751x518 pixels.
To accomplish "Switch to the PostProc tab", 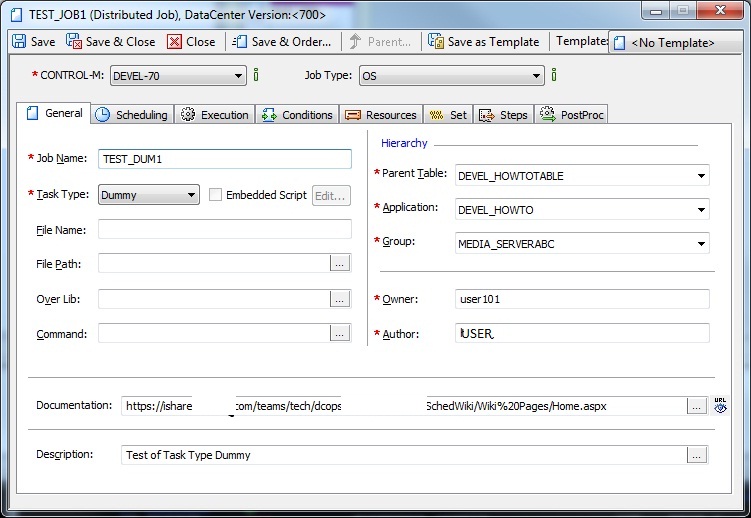I will click(571, 115).
